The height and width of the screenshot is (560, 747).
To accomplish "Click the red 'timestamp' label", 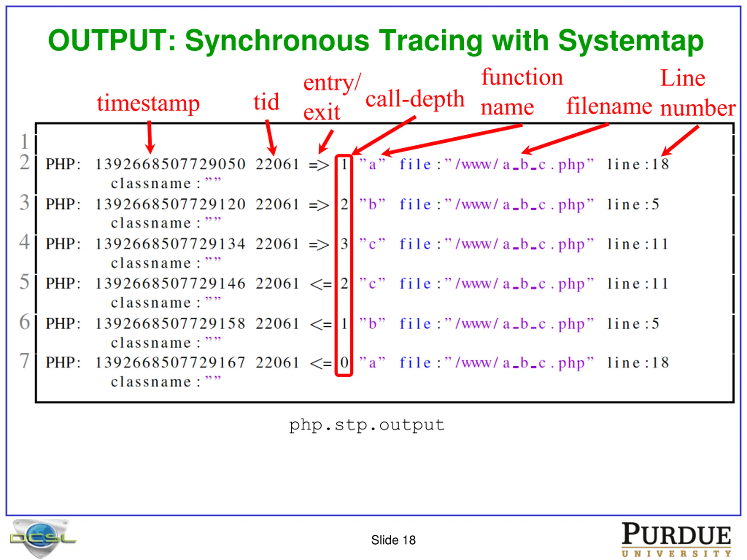I will pyautogui.click(x=148, y=103).
